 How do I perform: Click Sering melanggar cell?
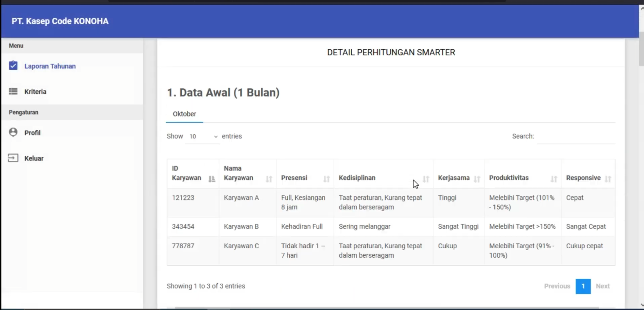(x=383, y=227)
